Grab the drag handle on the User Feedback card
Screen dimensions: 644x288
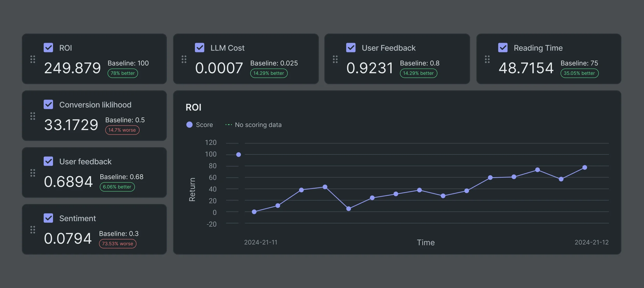(x=335, y=59)
